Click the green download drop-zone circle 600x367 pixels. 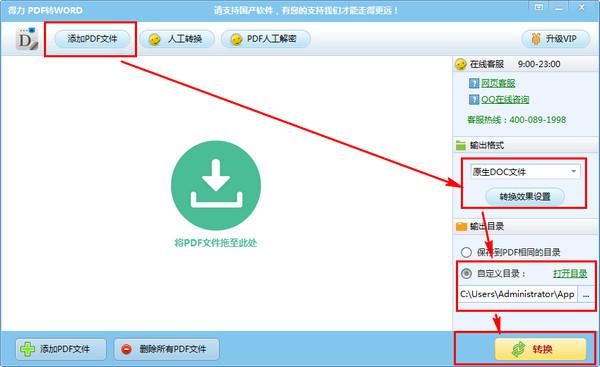216,186
